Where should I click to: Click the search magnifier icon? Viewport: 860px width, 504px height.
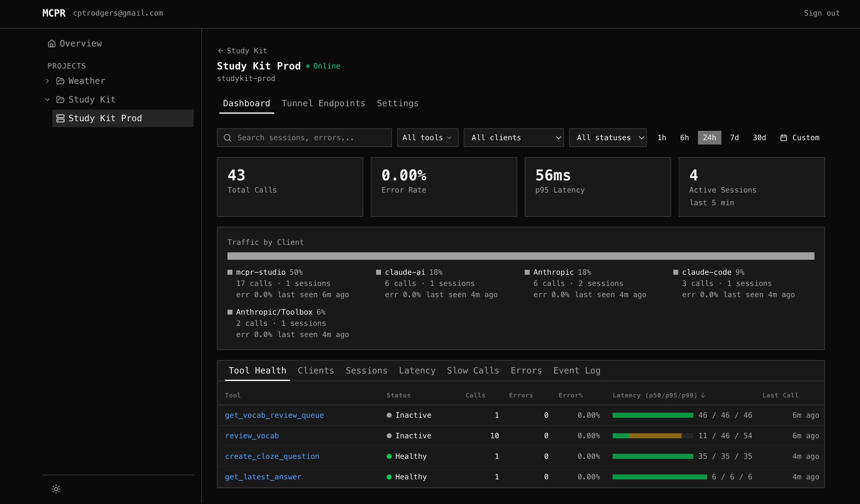[x=228, y=137]
